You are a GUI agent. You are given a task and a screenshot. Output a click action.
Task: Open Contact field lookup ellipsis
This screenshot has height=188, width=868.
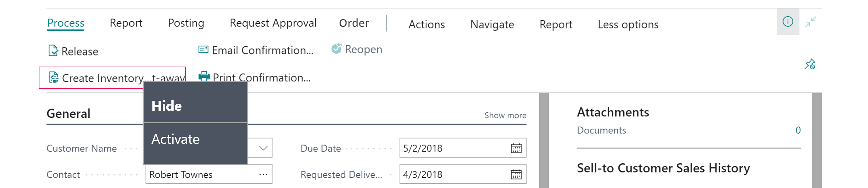263,174
